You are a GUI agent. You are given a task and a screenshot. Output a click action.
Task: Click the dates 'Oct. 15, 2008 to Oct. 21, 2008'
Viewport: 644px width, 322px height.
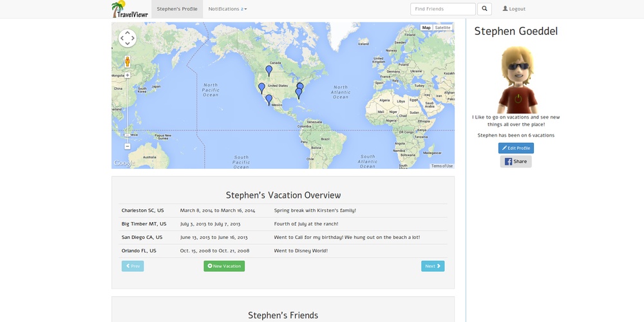coord(215,251)
